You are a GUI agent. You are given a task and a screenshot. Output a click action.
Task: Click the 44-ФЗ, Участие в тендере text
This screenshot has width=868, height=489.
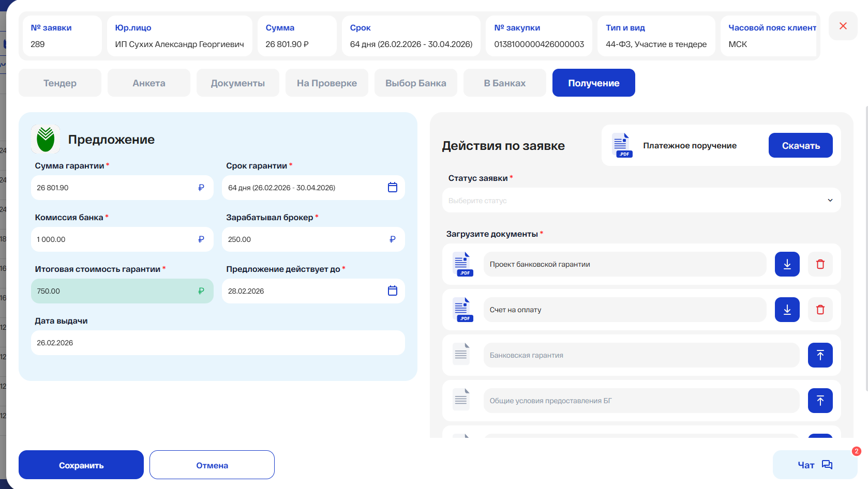(656, 44)
